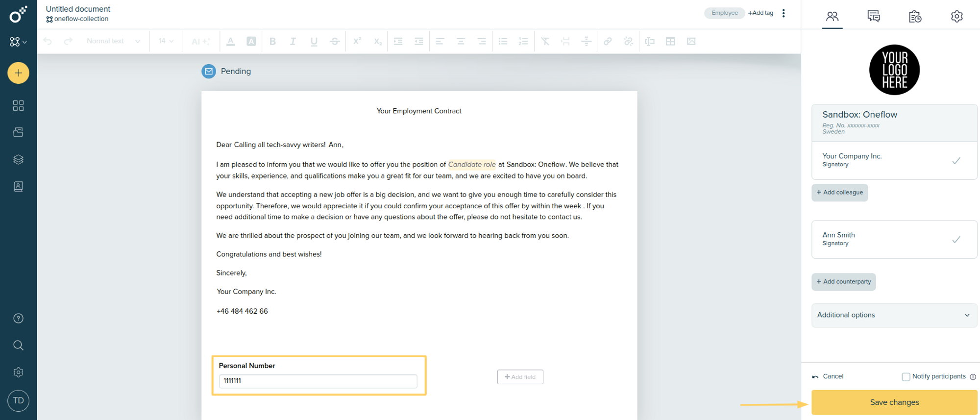Insert a horizontal line

(x=586, y=41)
